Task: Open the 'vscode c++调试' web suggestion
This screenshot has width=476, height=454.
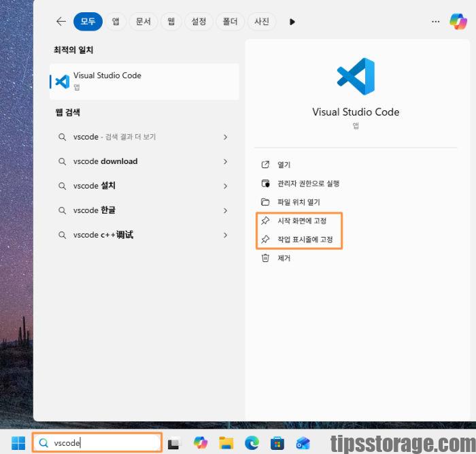Action: click(143, 235)
